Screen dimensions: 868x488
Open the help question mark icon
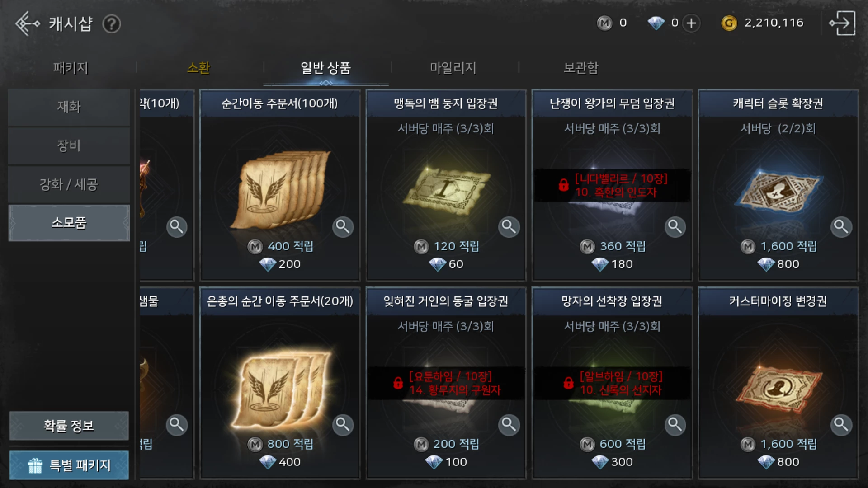tap(111, 24)
